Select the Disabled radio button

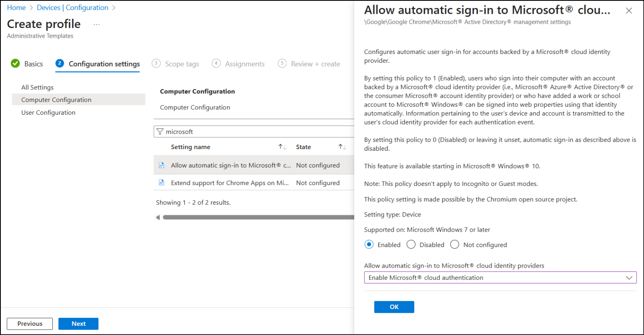tap(411, 245)
